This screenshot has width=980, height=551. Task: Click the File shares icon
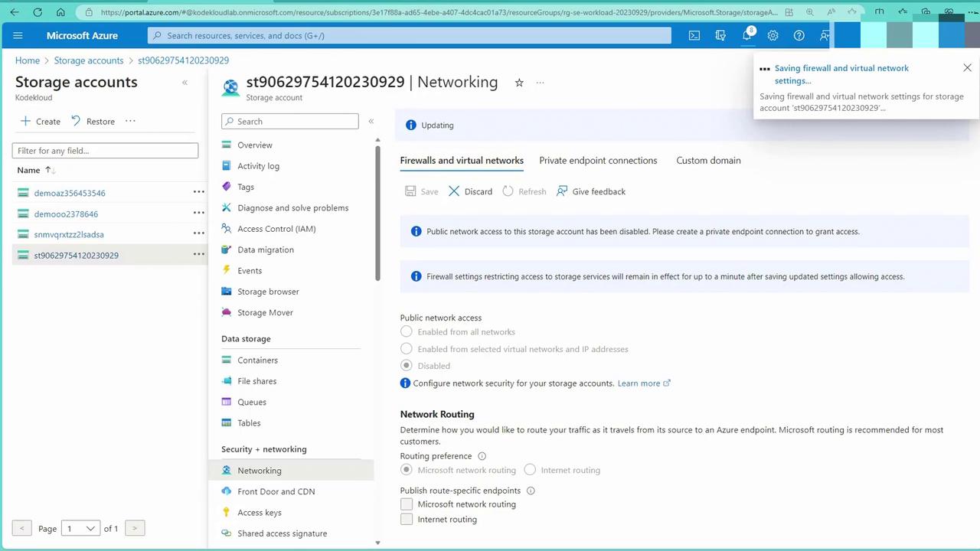pos(227,381)
